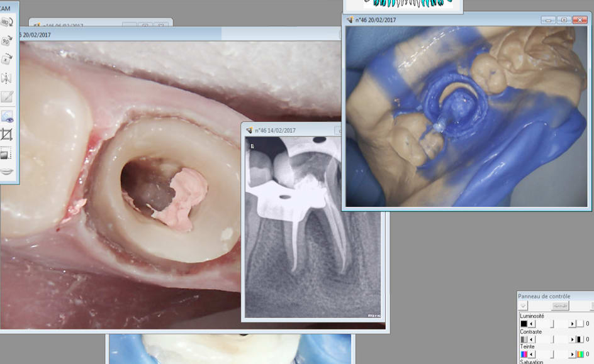594x364 pixels.
Task: Activate the crop tool
Action: (x=7, y=135)
